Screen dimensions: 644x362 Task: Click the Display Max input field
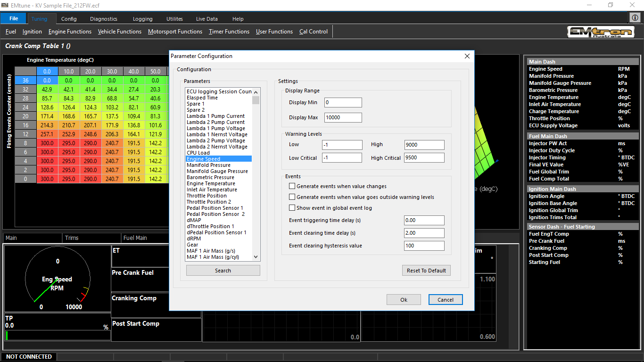click(343, 117)
